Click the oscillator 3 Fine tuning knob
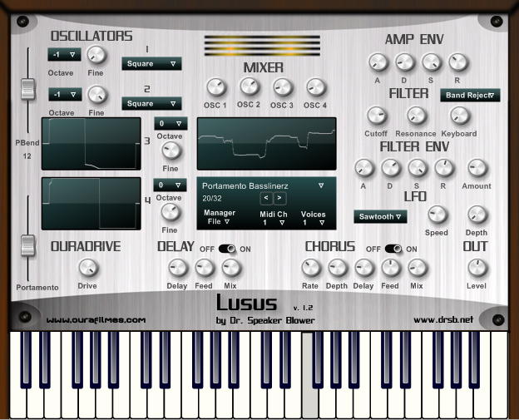 point(171,151)
